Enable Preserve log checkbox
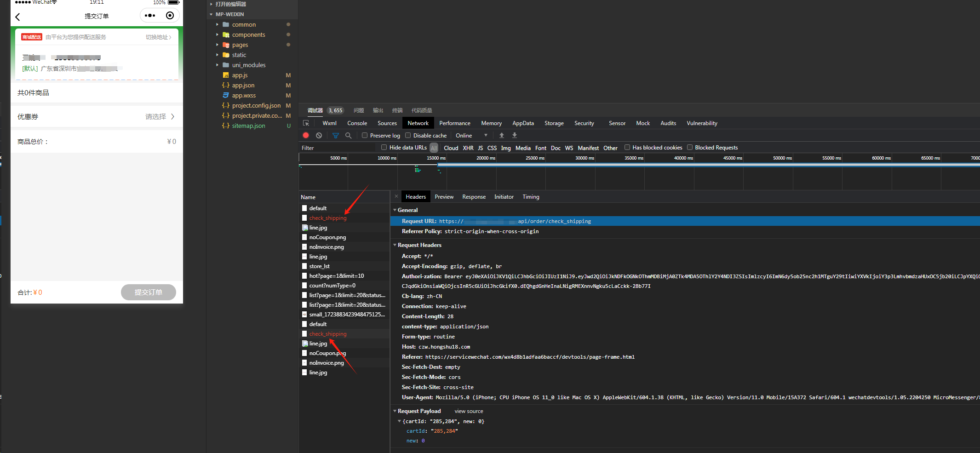This screenshot has height=453, width=980. pyautogui.click(x=365, y=135)
